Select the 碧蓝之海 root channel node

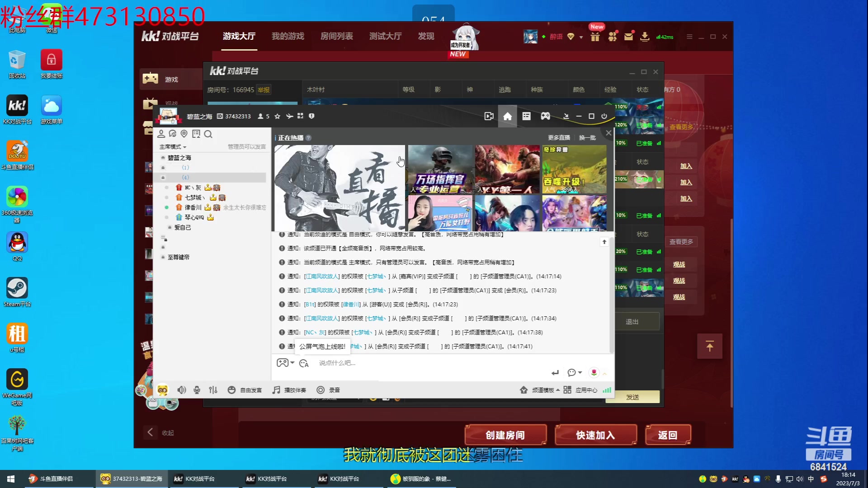pyautogui.click(x=179, y=158)
